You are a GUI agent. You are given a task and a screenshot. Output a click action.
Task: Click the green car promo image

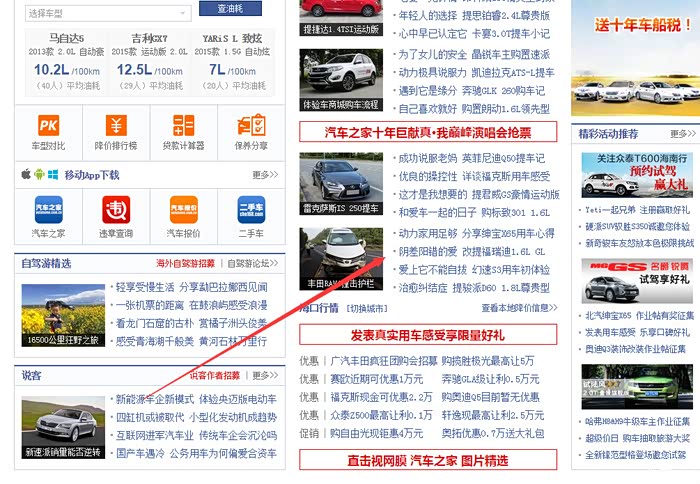637,387
